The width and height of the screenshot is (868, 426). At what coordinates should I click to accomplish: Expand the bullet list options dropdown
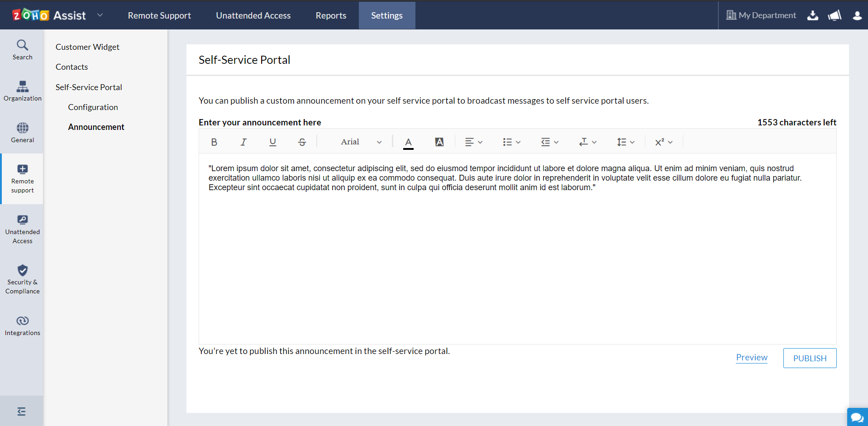512,142
